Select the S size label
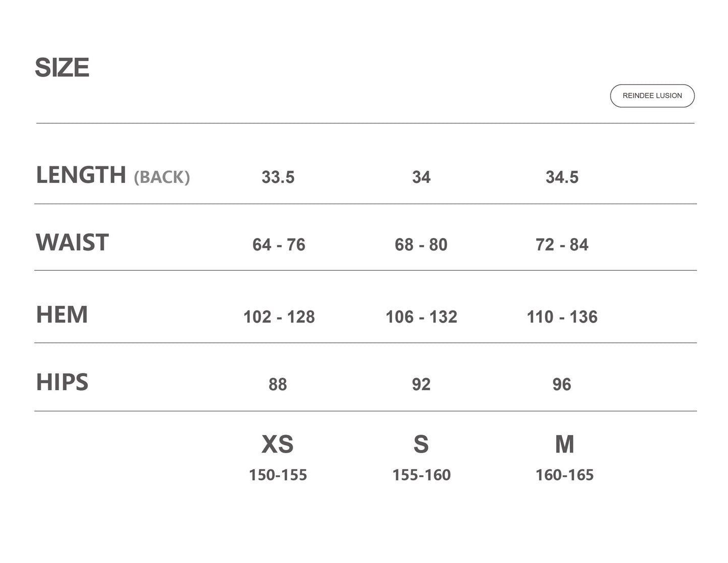 pos(421,444)
